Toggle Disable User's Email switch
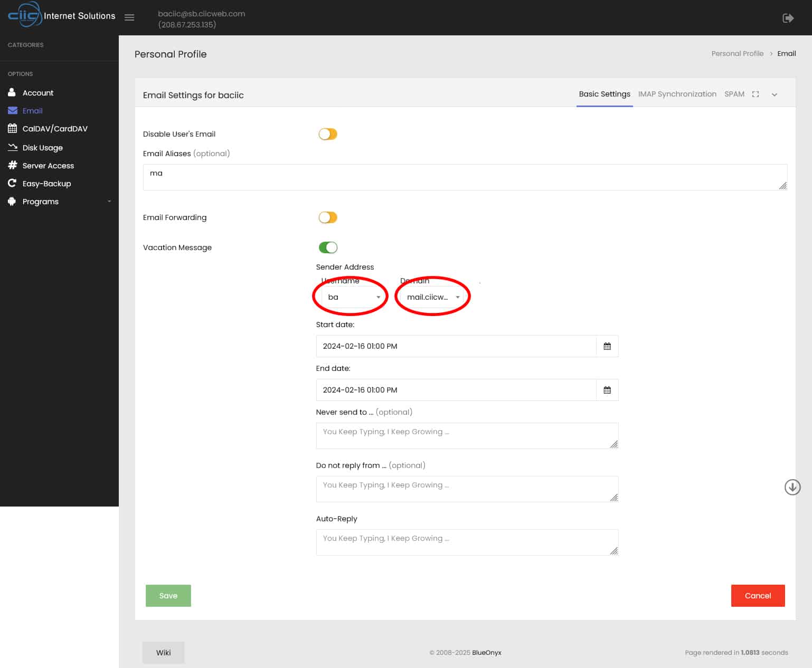 [x=328, y=134]
